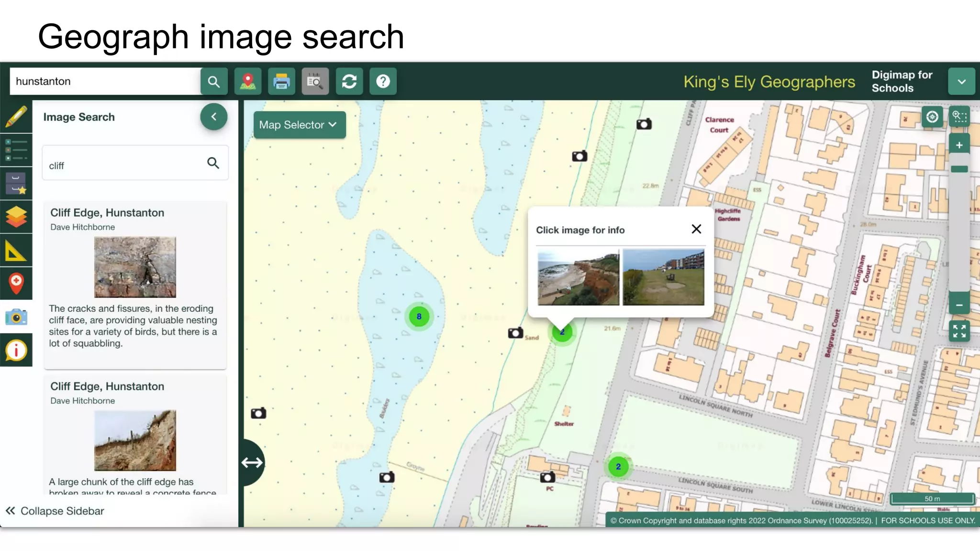
Task: Click the camera marker on the left beach edge
Action: pyautogui.click(x=258, y=413)
